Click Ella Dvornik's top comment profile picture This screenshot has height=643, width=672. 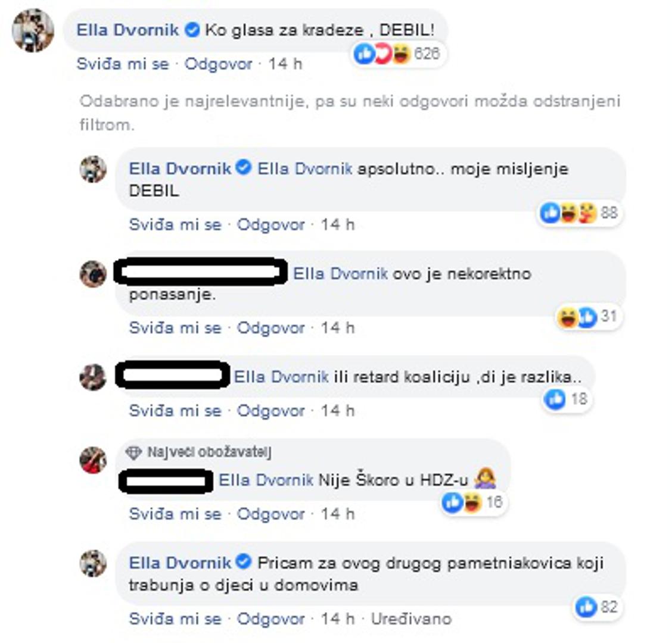click(x=33, y=30)
